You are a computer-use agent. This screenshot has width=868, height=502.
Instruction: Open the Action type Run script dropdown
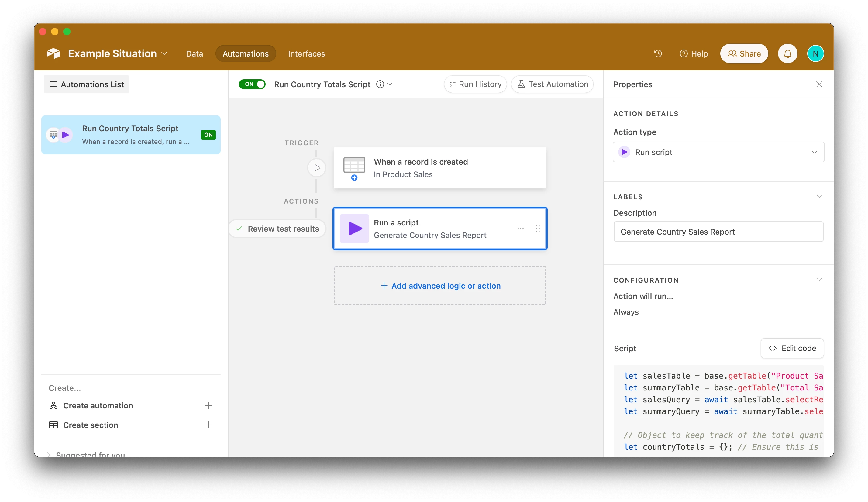(x=718, y=152)
